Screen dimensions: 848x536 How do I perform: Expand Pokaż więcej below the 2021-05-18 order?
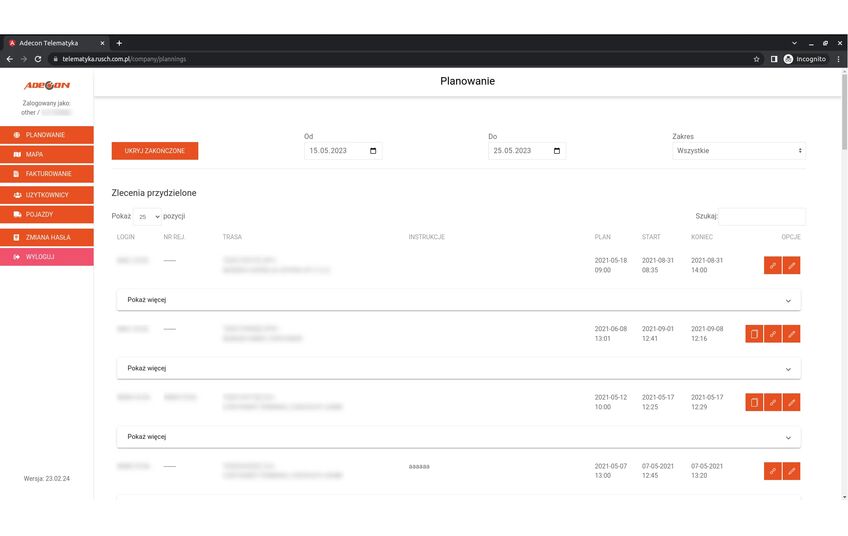click(x=458, y=300)
